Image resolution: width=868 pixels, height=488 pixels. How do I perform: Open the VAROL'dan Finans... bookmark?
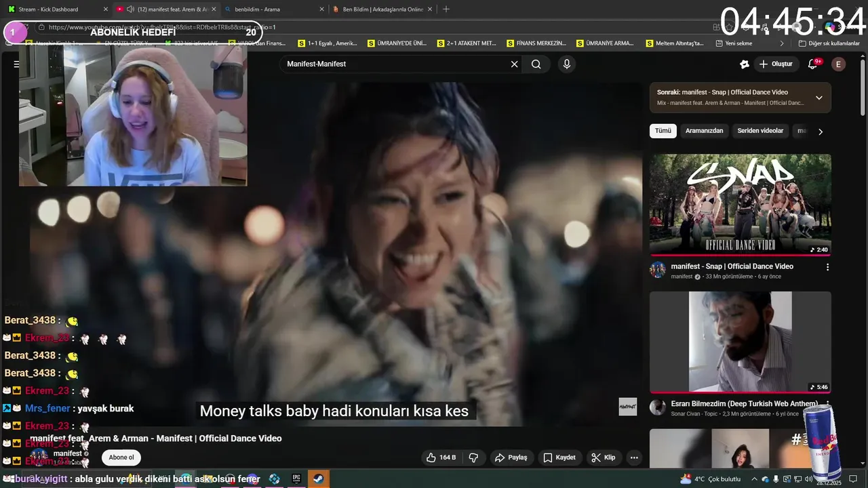258,43
